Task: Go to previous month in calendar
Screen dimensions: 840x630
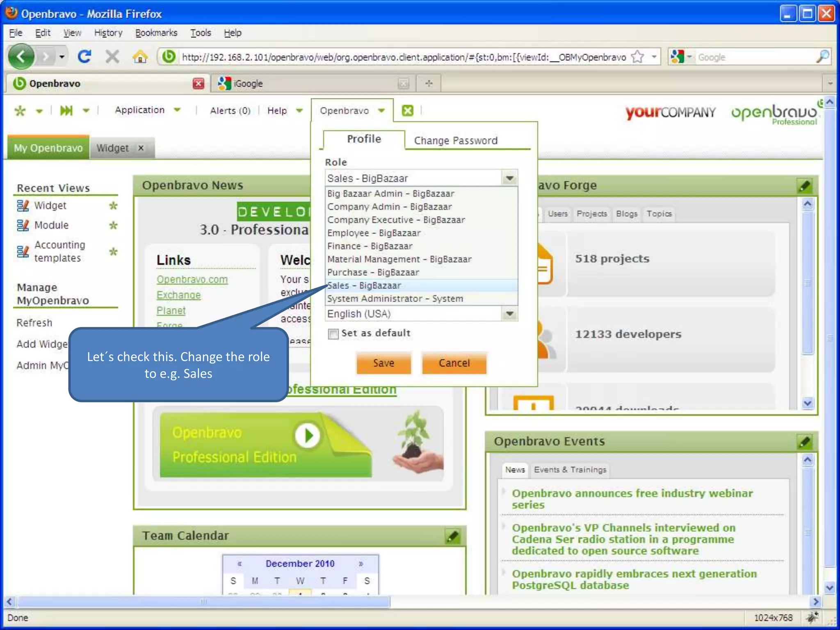Action: [x=240, y=564]
